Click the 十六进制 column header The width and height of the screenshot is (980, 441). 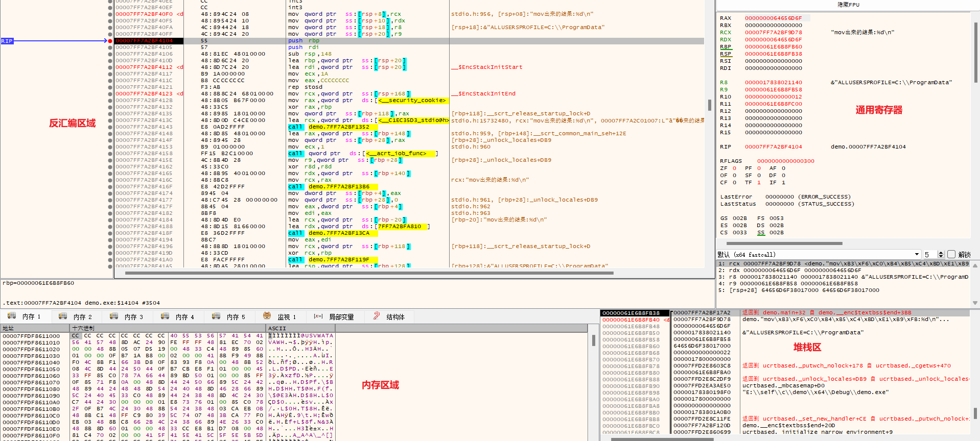pos(168,328)
